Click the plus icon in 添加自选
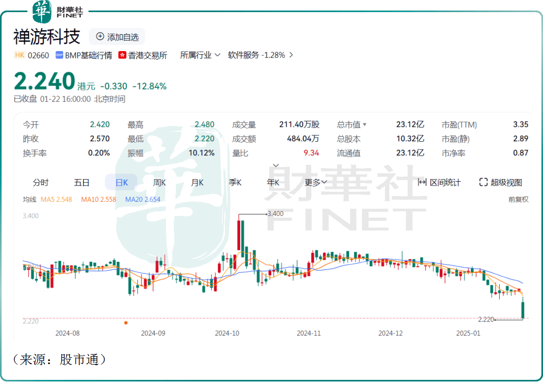This screenshot has width=543, height=392. [100, 37]
